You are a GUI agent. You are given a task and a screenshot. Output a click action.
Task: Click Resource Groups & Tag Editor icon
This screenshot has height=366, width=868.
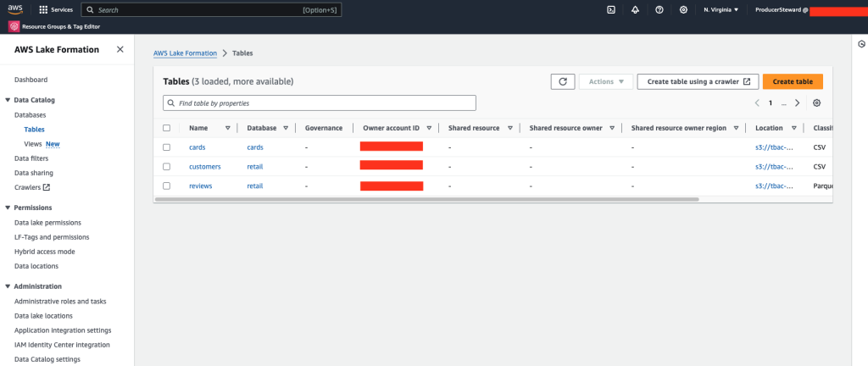tap(14, 26)
